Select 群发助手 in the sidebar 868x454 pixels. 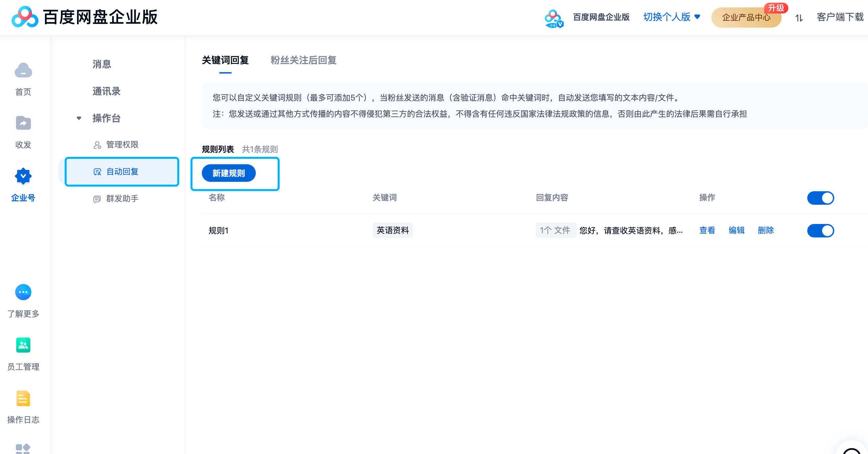(x=122, y=199)
